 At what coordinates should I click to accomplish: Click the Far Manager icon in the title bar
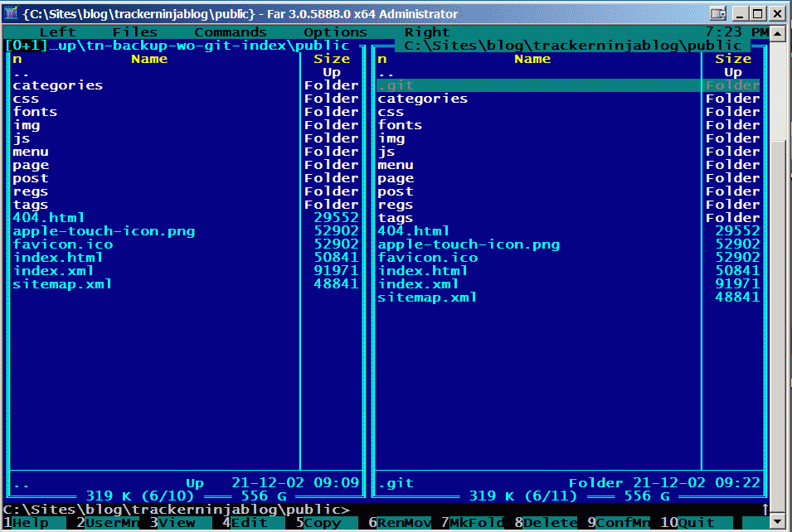coord(11,13)
